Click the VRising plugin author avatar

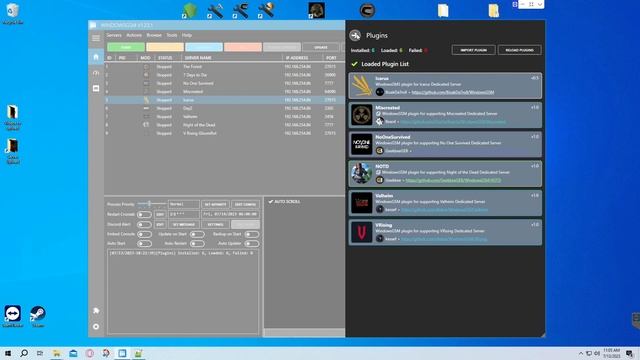click(380, 238)
